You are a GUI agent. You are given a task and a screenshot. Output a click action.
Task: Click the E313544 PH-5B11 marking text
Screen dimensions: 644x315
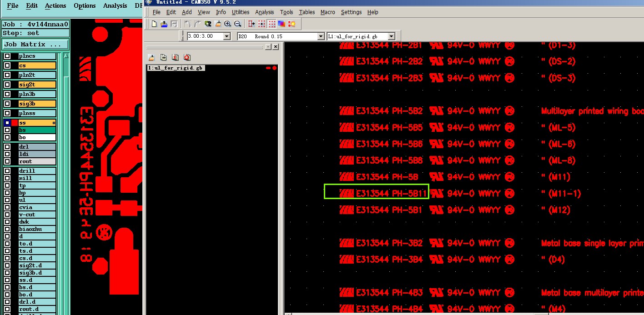point(391,193)
